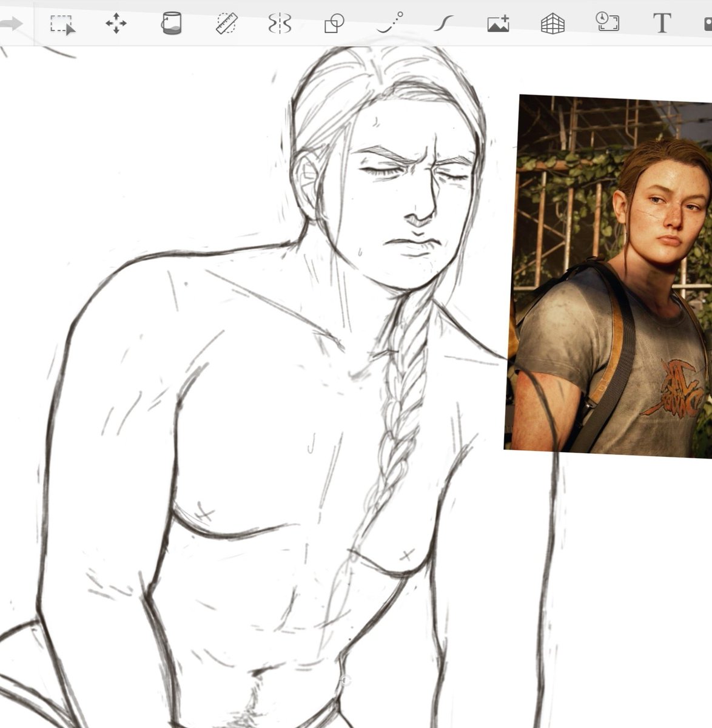Click the game character reference photo

click(x=608, y=276)
